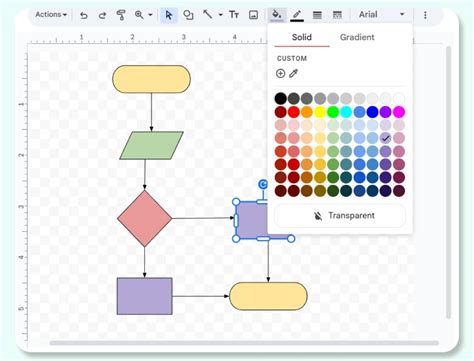Select the bottom yellow rounded shape
This screenshot has width=474, height=361.
268,296
